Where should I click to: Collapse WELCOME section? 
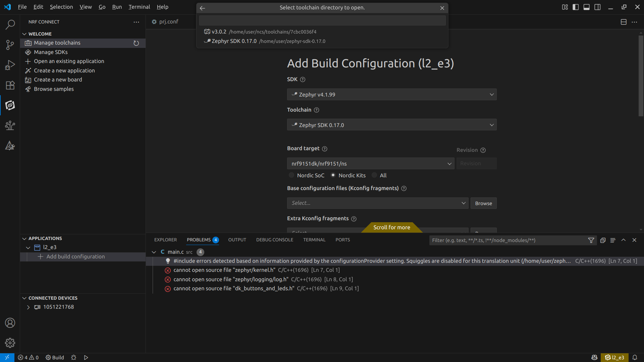pyautogui.click(x=24, y=34)
